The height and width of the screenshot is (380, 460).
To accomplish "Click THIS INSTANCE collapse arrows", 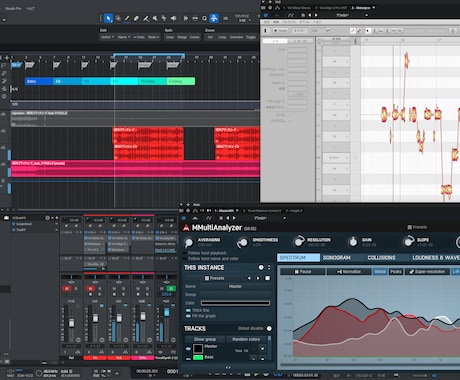I will pyautogui.click(x=269, y=267).
